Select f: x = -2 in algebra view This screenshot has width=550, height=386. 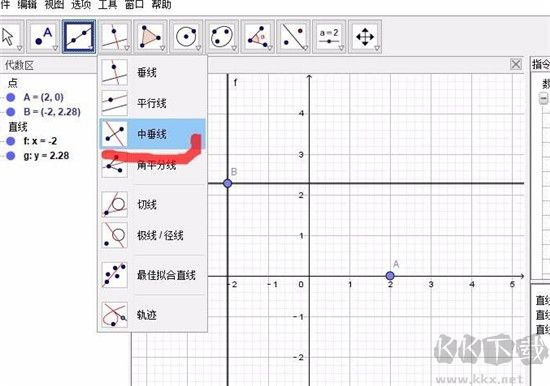coord(40,141)
